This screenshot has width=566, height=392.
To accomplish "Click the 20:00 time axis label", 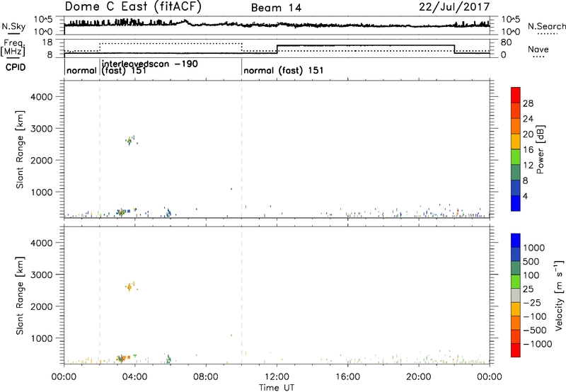I will (419, 377).
